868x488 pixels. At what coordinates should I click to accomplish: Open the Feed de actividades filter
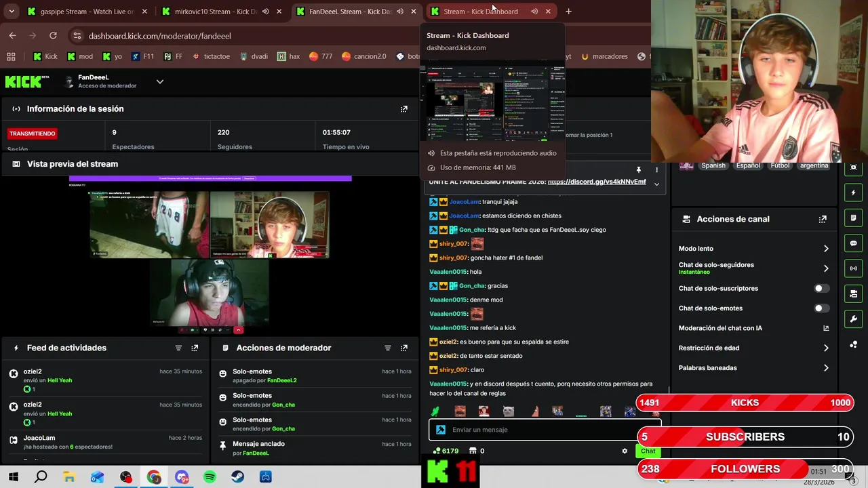click(x=178, y=348)
